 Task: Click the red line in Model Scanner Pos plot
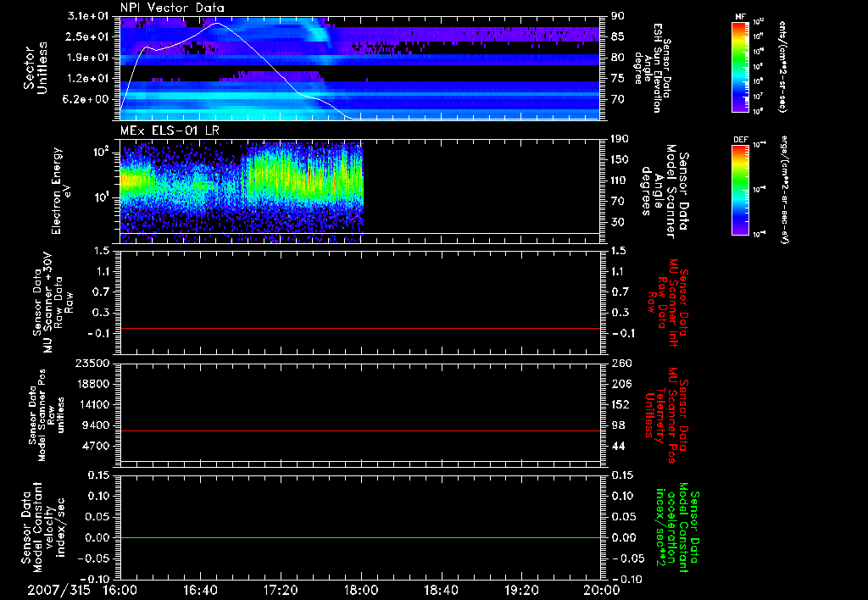pos(360,431)
